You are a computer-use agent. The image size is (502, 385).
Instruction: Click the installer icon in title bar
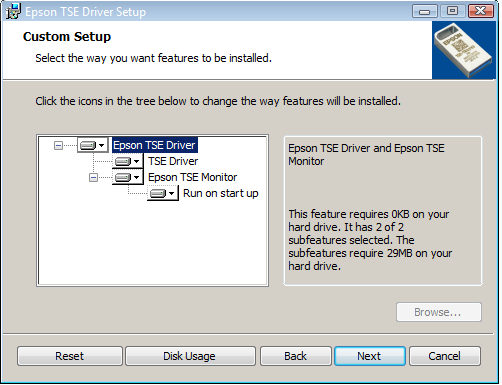[x=13, y=11]
